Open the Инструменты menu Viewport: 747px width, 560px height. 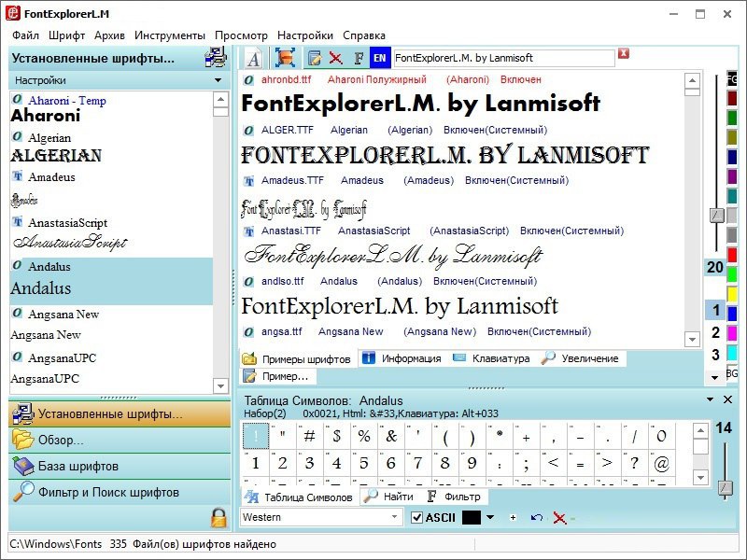pos(170,35)
